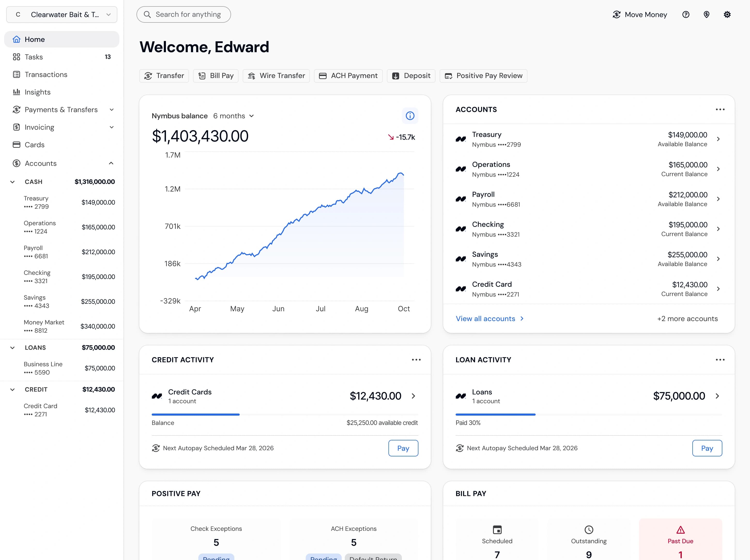Open Credit Cards summary chevron
Image resolution: width=750 pixels, height=560 pixels.
tap(413, 396)
